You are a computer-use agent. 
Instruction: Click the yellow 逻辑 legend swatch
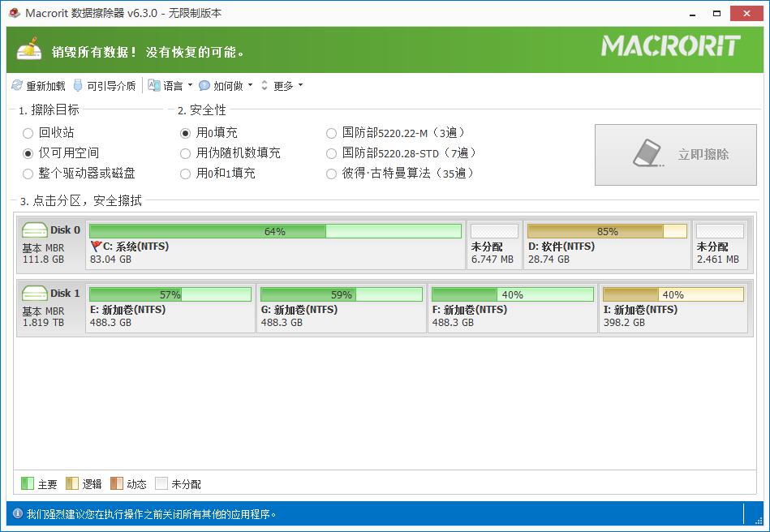coord(72,484)
